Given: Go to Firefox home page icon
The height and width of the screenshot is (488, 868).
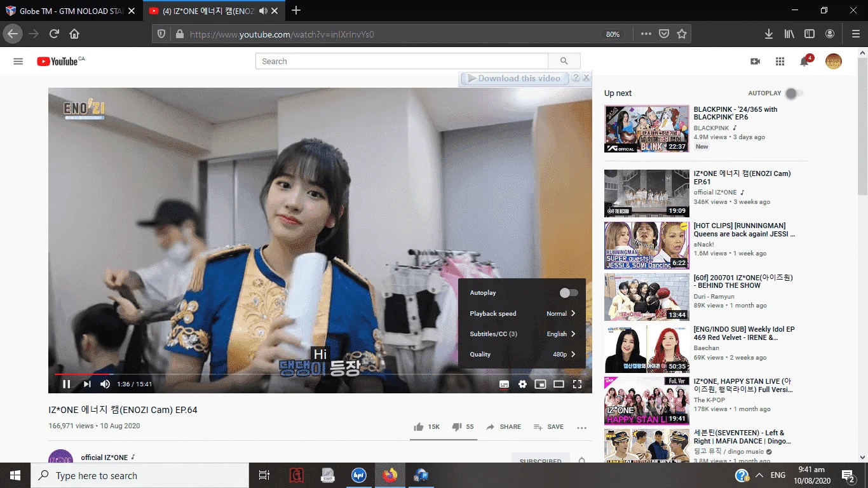Looking at the screenshot, I should tap(74, 34).
